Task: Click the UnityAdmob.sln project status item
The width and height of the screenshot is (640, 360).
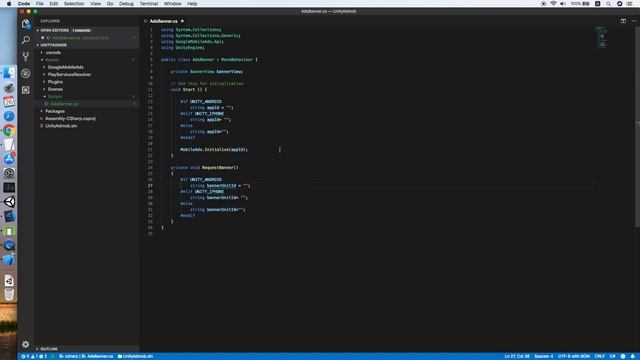Action: (135, 356)
